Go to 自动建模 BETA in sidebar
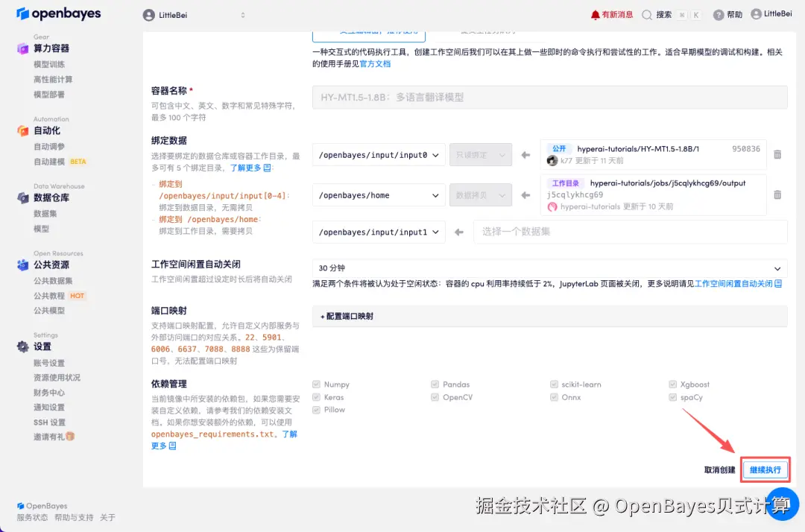 [60, 162]
